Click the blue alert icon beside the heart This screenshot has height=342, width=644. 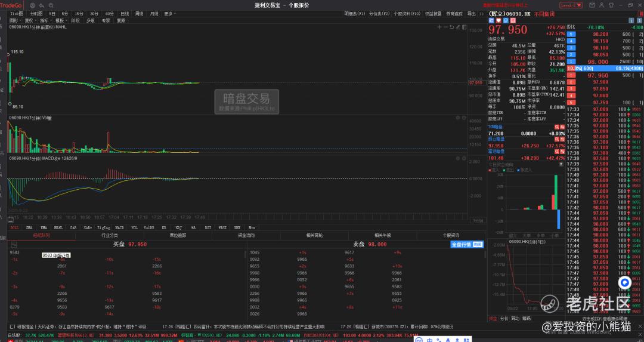(506, 20)
